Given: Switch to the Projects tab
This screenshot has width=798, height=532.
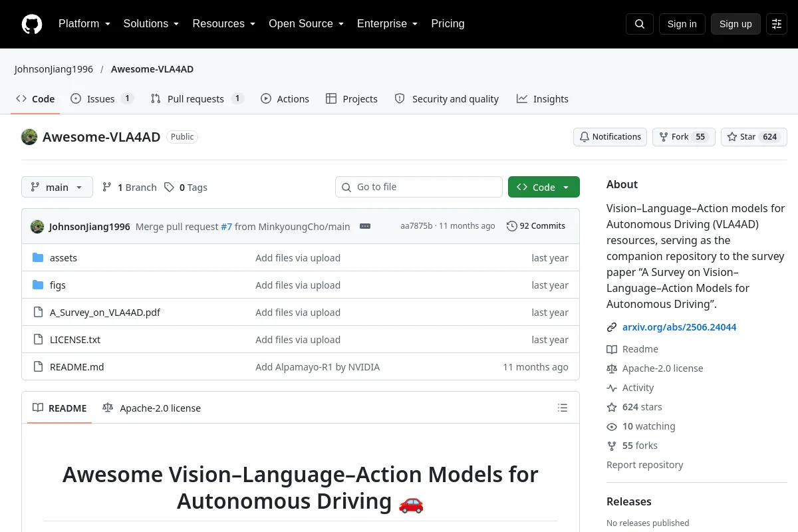Looking at the screenshot, I should click(x=352, y=99).
